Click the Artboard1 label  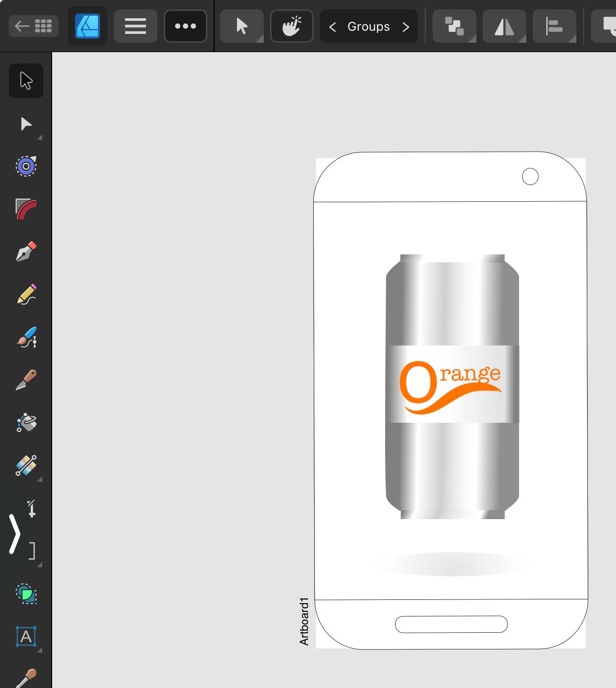click(304, 621)
